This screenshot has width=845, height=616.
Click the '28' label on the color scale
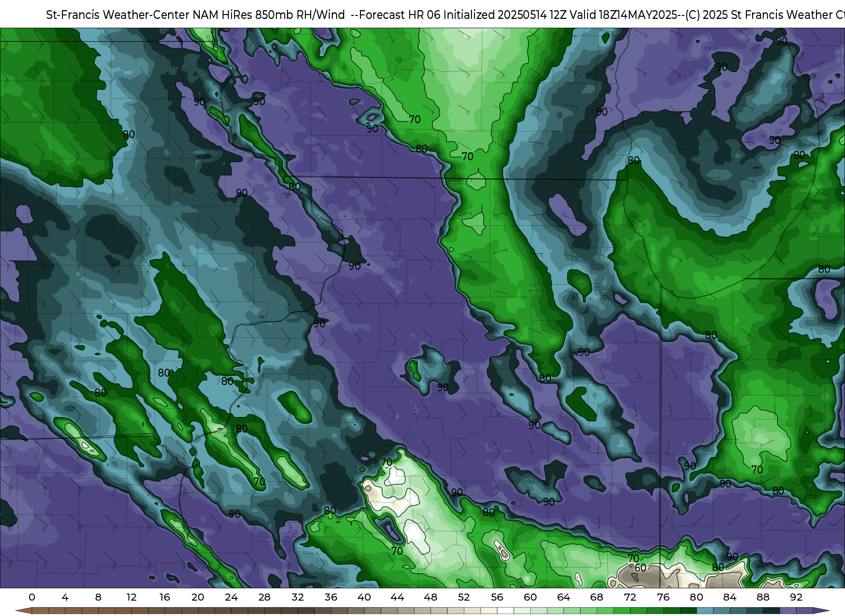[265, 597]
